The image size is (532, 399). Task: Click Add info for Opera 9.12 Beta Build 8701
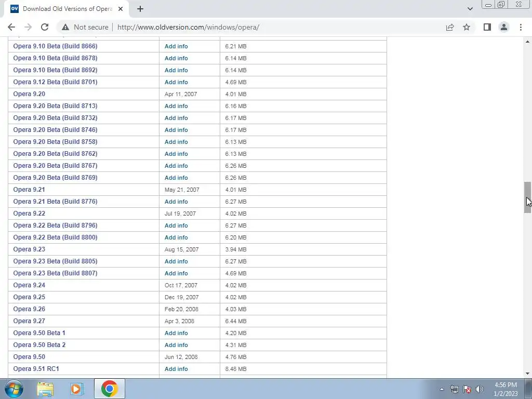click(176, 82)
